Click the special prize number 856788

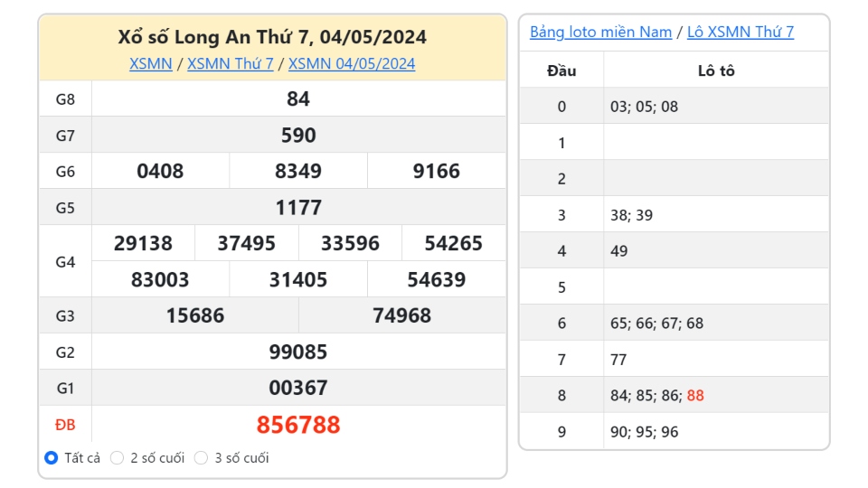[298, 425]
